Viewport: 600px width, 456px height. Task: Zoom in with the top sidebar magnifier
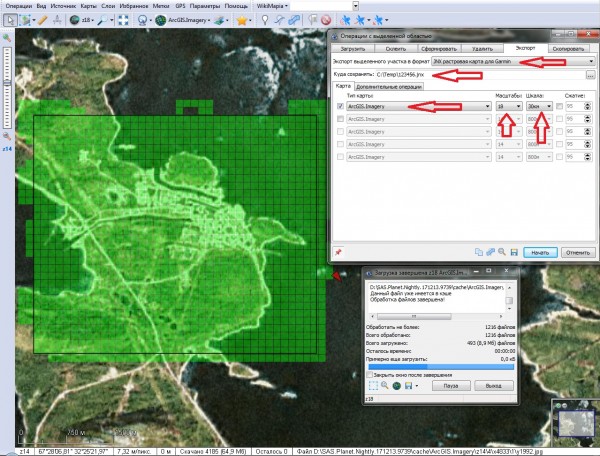coord(7,37)
